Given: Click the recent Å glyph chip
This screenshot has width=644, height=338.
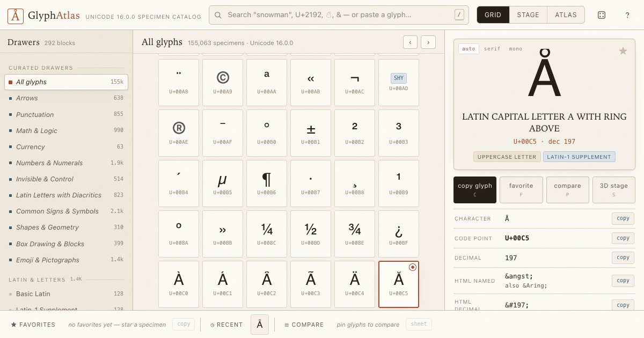Looking at the screenshot, I should [260, 325].
